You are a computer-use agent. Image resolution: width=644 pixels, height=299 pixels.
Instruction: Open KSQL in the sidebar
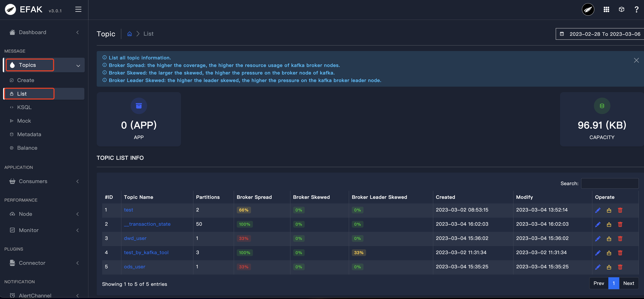[24, 107]
